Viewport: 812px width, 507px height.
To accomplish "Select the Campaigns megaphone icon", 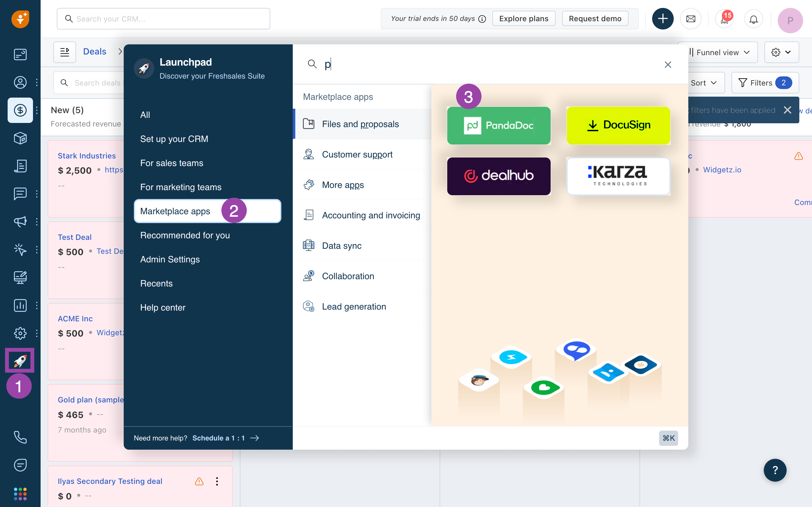I will click(x=20, y=221).
